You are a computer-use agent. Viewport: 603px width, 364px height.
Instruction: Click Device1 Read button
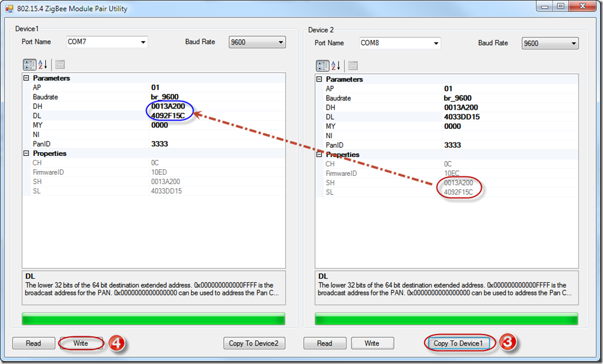33,343
